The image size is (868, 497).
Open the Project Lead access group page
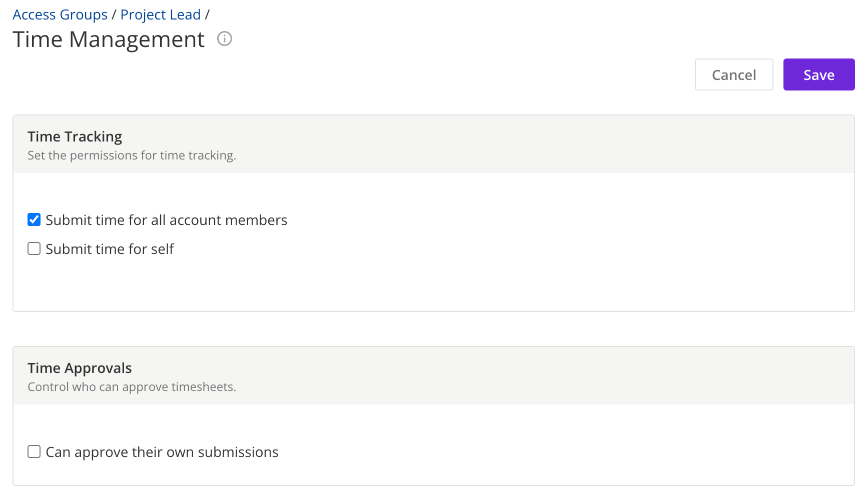tap(161, 14)
